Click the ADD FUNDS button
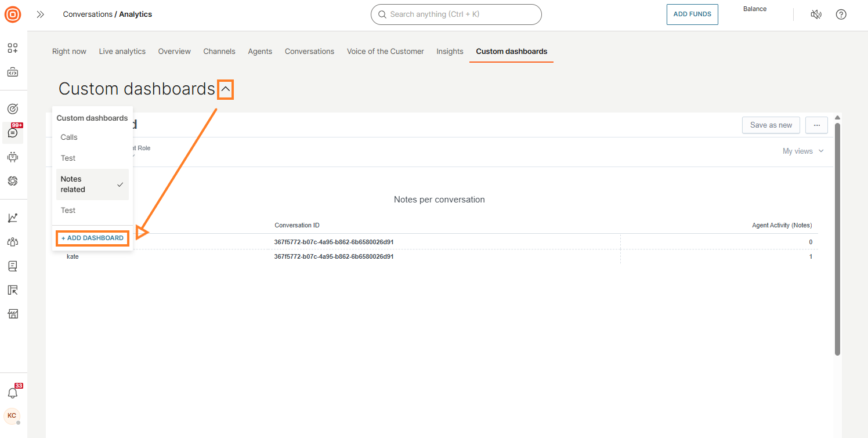The height and width of the screenshot is (438, 868). click(692, 15)
